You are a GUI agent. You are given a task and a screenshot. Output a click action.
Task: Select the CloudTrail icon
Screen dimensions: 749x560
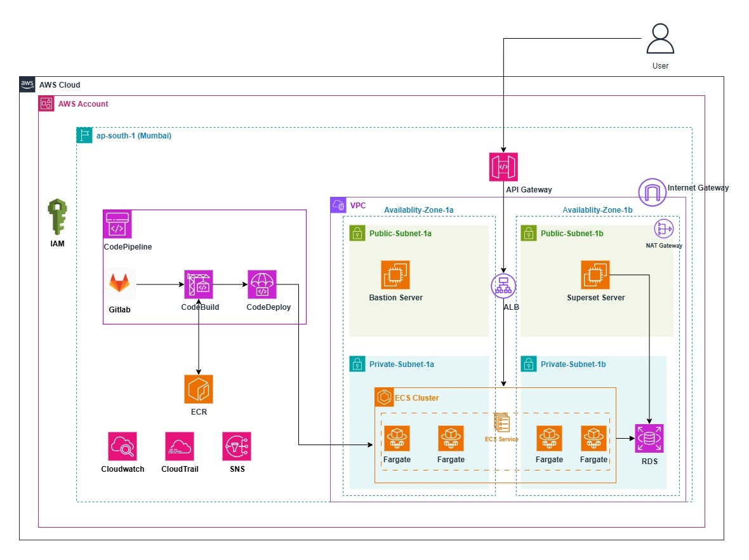click(x=180, y=446)
